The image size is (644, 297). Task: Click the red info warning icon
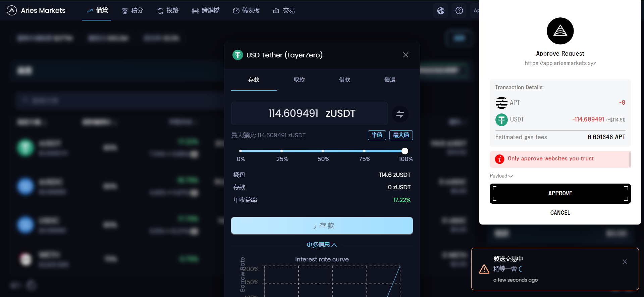pyautogui.click(x=499, y=159)
